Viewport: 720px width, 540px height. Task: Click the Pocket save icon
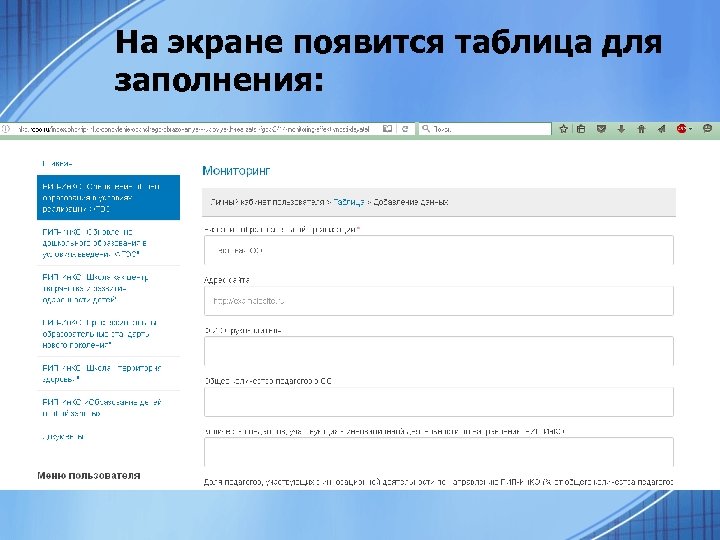pyautogui.click(x=601, y=129)
